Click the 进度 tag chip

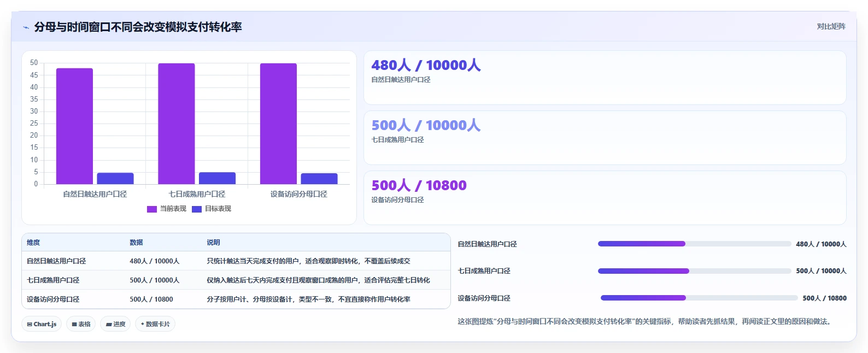tap(115, 324)
